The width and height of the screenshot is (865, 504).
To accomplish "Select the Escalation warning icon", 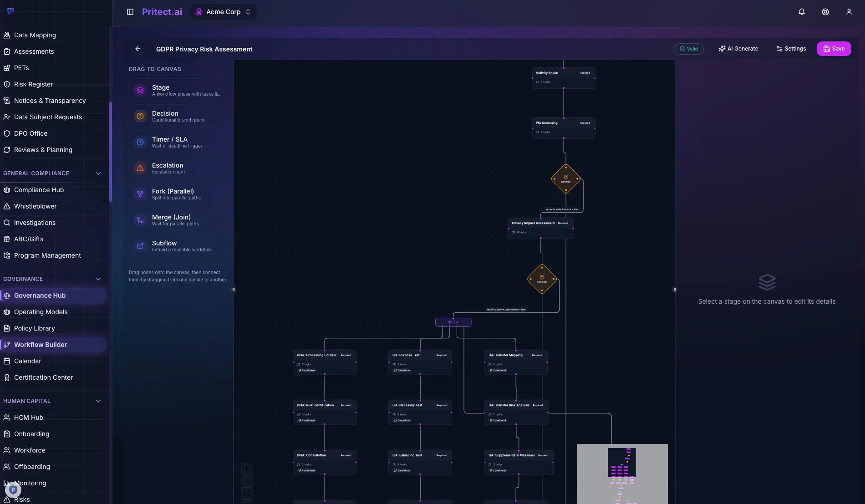I will coord(140,168).
